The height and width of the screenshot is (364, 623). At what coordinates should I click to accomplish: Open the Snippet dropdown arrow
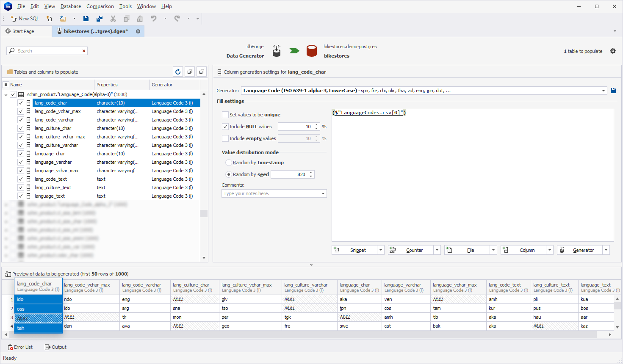[x=381, y=250]
